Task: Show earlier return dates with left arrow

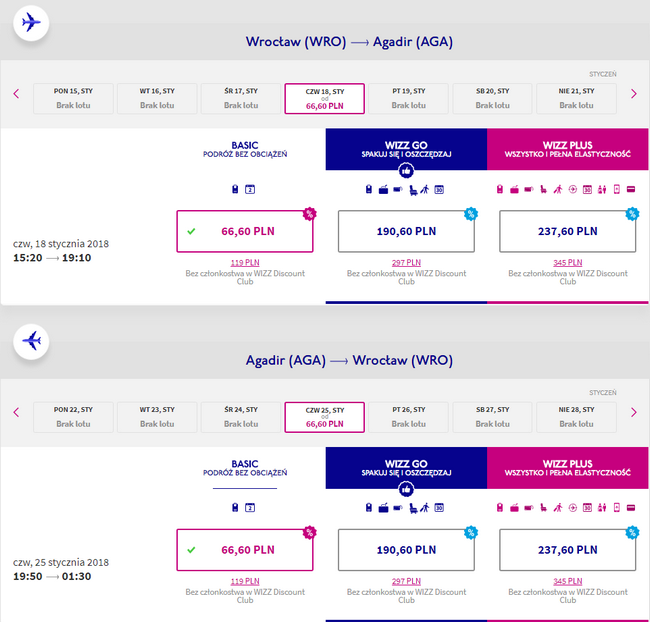Action: (17, 412)
